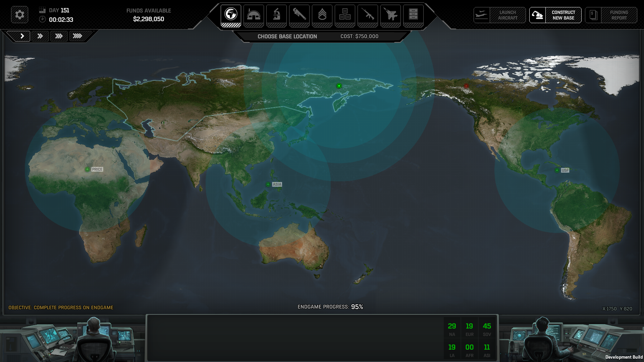Click the NA region score 29

coord(452,326)
